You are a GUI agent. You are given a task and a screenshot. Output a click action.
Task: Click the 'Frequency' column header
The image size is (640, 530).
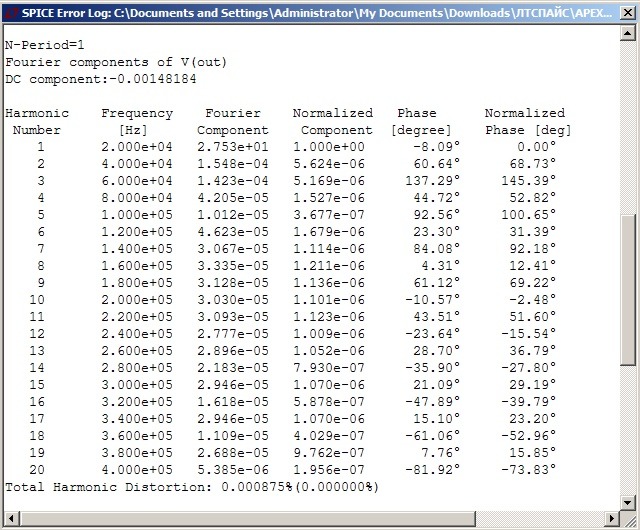pyautogui.click(x=137, y=113)
